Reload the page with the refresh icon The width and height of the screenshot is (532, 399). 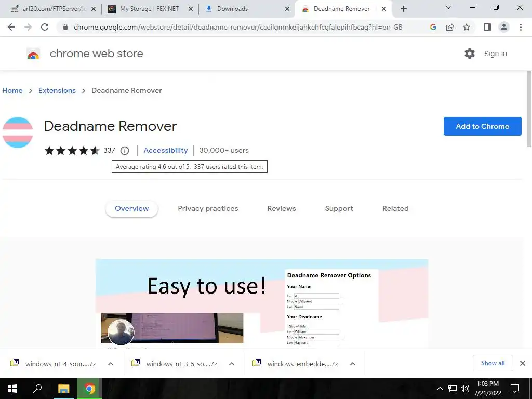45,27
